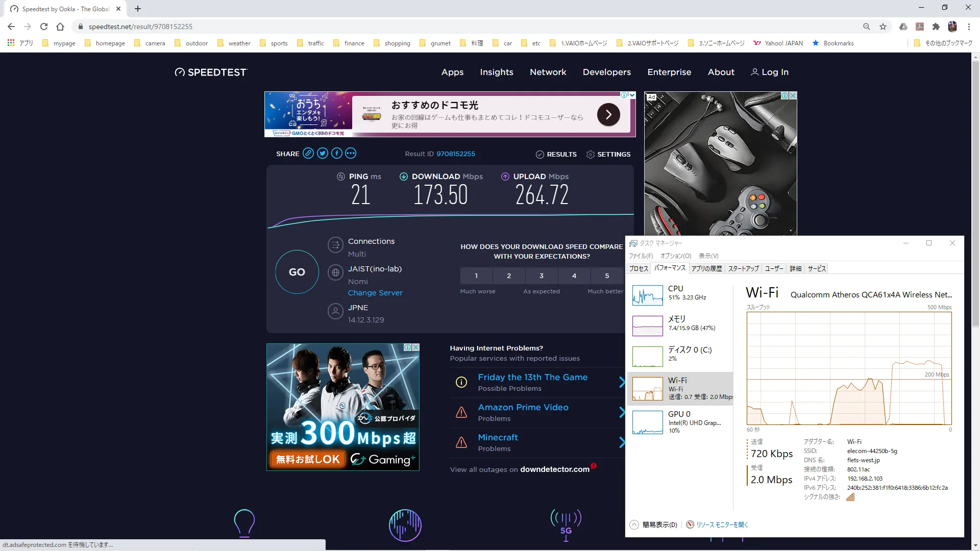Screen dimensions: 980x551
Task: Open RESULTS history link
Action: click(556, 154)
